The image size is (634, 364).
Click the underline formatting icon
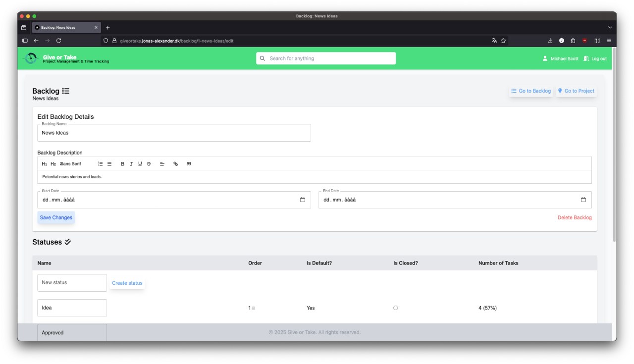[140, 164]
